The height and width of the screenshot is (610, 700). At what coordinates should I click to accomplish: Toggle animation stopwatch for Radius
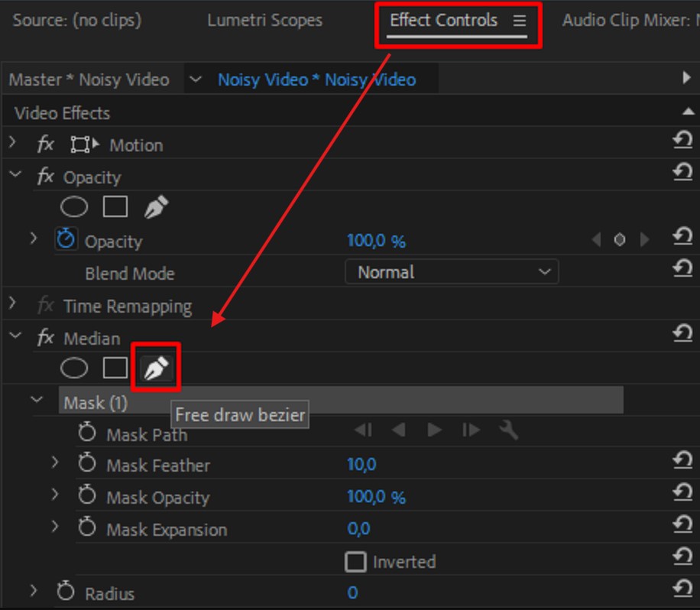coord(66,591)
